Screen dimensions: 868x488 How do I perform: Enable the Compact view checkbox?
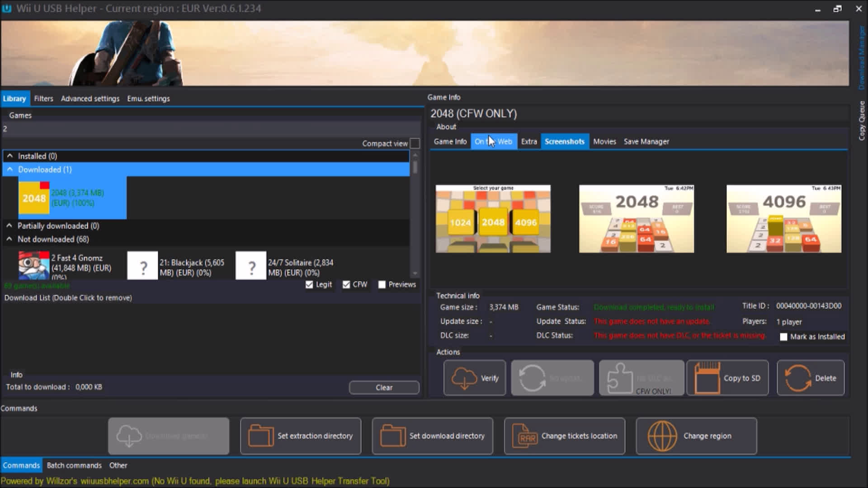point(415,144)
